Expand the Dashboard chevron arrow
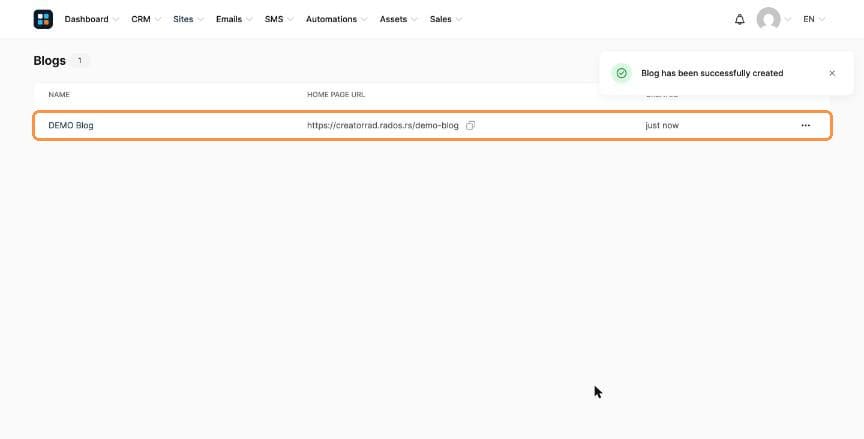Viewport: 864px width, 439px height. pos(116,20)
